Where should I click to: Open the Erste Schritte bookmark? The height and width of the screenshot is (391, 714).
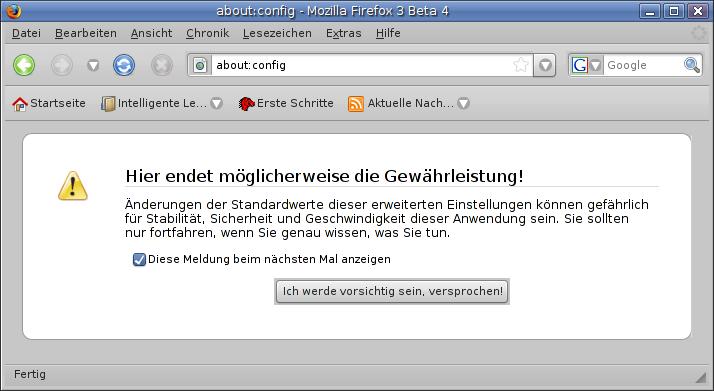(286, 103)
